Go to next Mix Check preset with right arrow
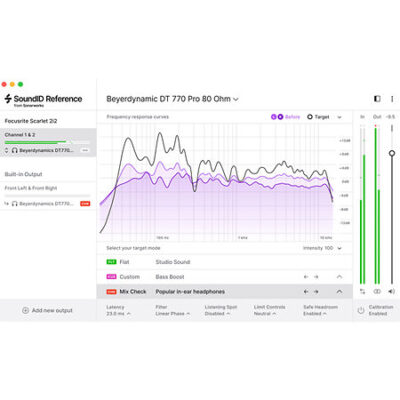The height and width of the screenshot is (400, 400). click(x=316, y=292)
